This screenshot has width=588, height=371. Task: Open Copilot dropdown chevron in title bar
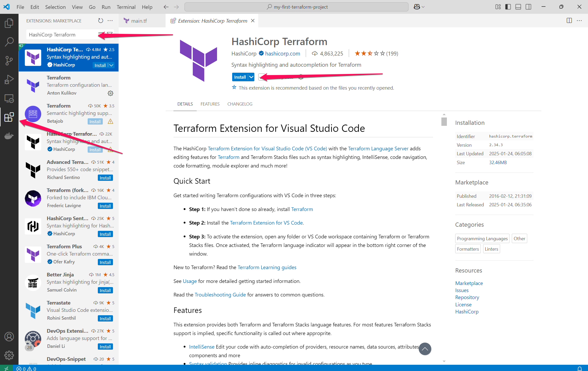pyautogui.click(x=423, y=7)
